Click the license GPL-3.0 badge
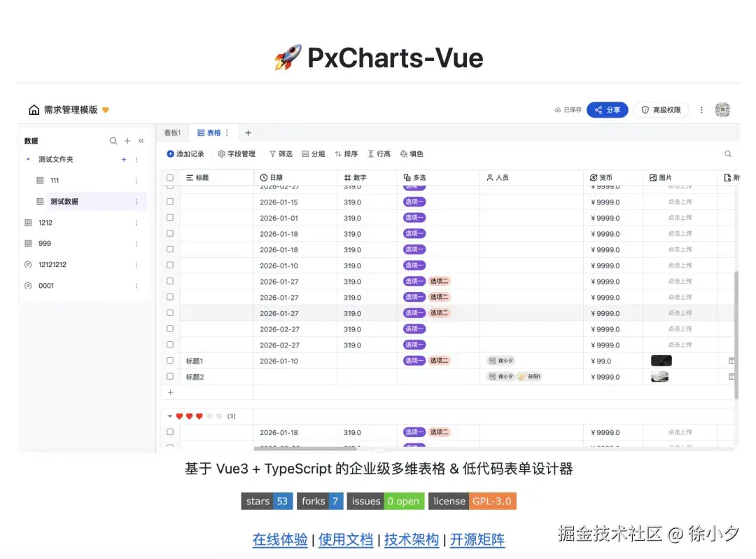The image size is (756, 559). 472,501
